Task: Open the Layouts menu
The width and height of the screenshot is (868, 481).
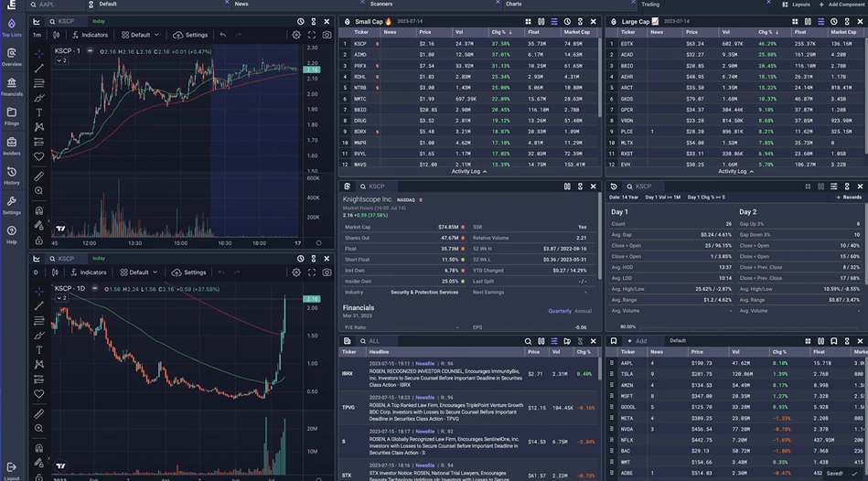Action: (x=796, y=5)
